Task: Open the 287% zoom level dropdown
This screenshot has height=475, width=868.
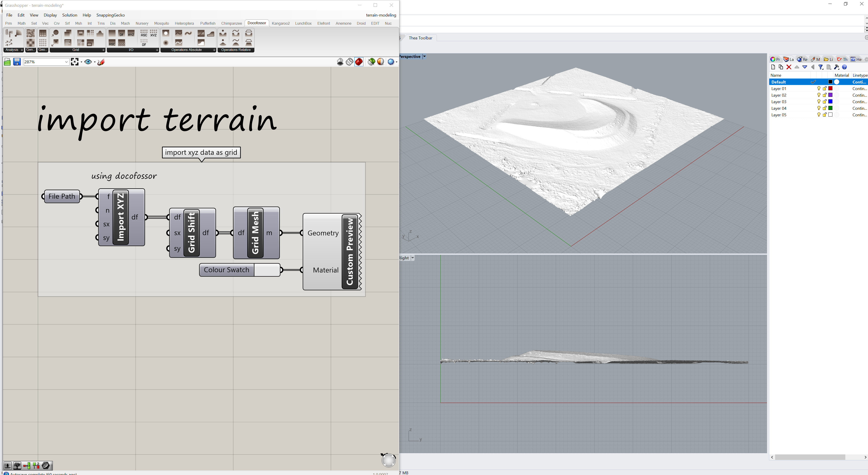Action: [66, 62]
